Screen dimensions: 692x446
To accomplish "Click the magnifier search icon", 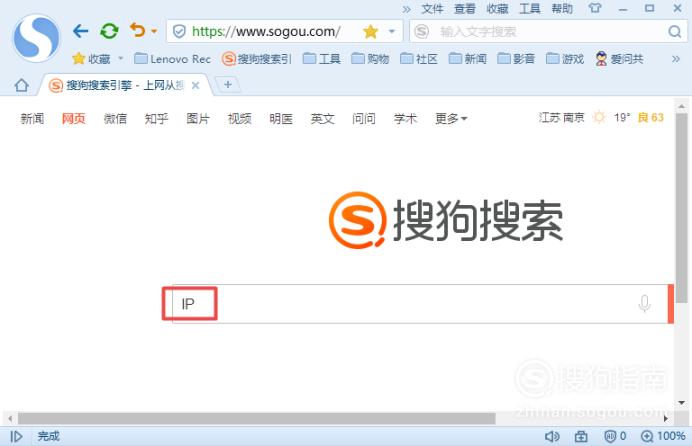I will click(674, 31).
